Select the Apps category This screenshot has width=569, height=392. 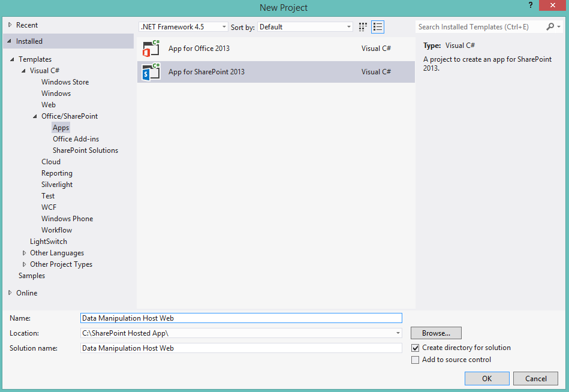click(x=61, y=128)
